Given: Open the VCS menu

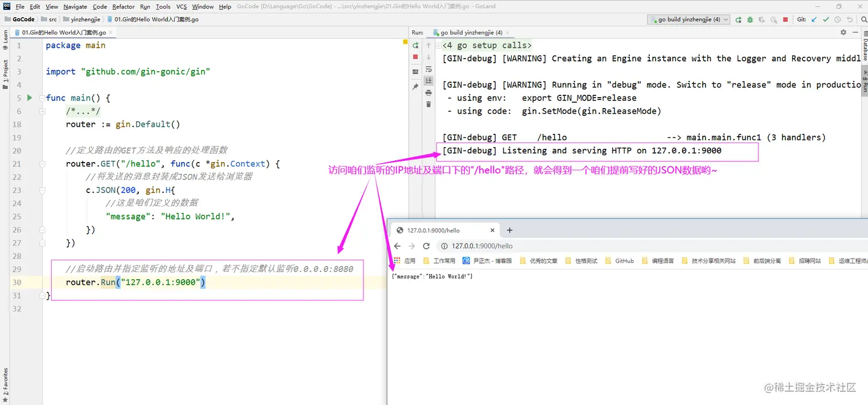Looking at the screenshot, I should pyautogui.click(x=181, y=6).
